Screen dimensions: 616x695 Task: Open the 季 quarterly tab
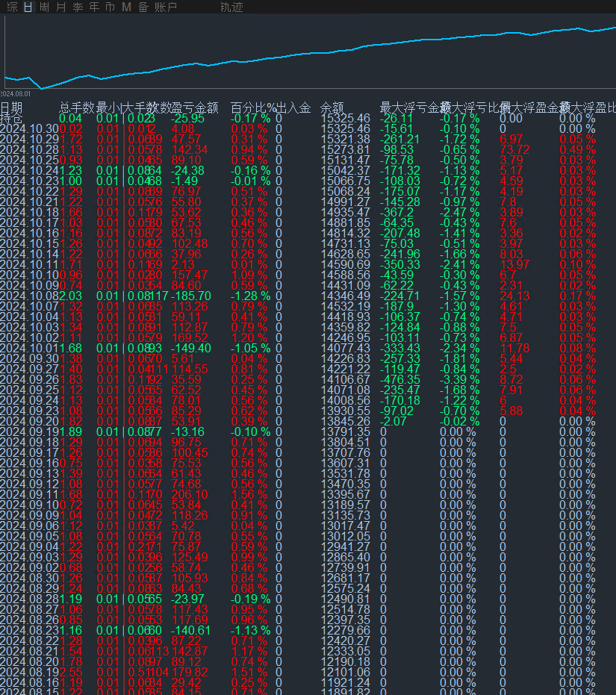78,7
